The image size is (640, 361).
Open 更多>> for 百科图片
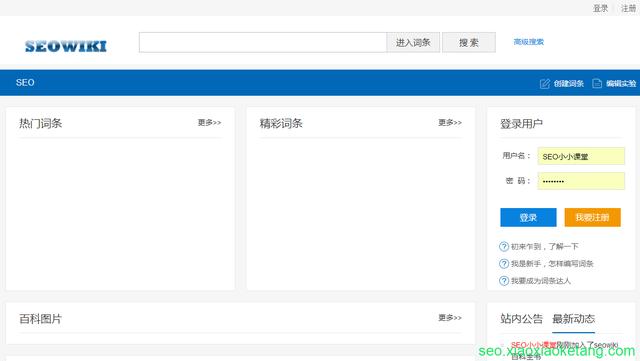click(x=450, y=318)
